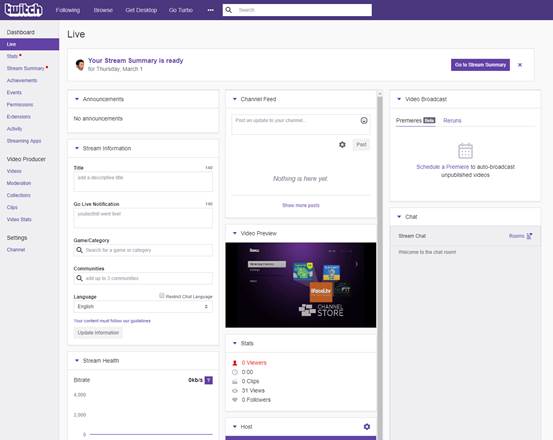
Task: Click Show more posts link
Action: [x=301, y=205]
